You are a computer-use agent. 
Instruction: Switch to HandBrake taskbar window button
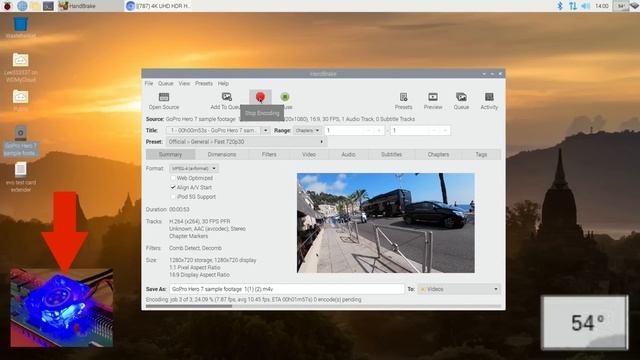point(89,6)
